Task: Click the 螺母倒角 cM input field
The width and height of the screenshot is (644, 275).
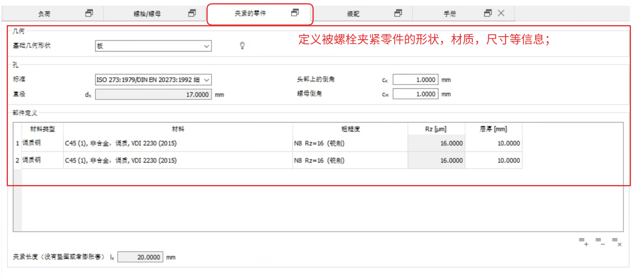Action: (x=415, y=94)
